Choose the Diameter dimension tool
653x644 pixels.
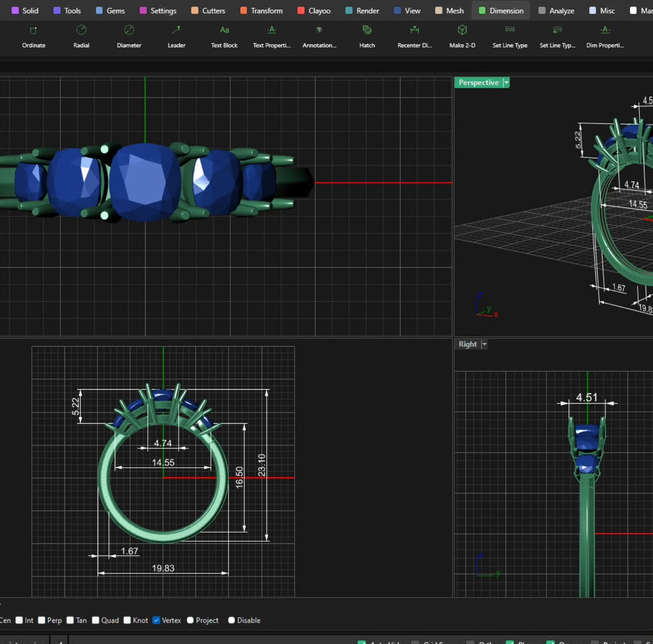pyautogui.click(x=129, y=36)
